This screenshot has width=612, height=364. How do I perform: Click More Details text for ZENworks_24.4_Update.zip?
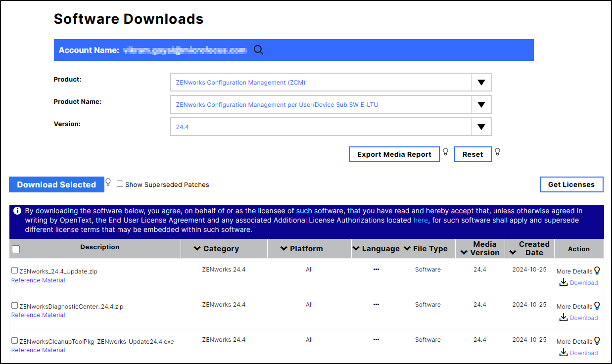click(574, 272)
